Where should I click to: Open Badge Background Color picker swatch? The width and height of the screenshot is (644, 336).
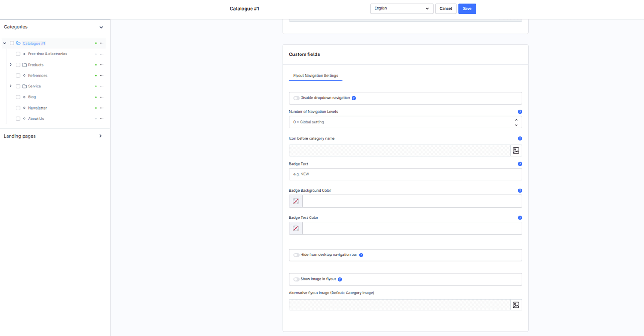pyautogui.click(x=296, y=201)
